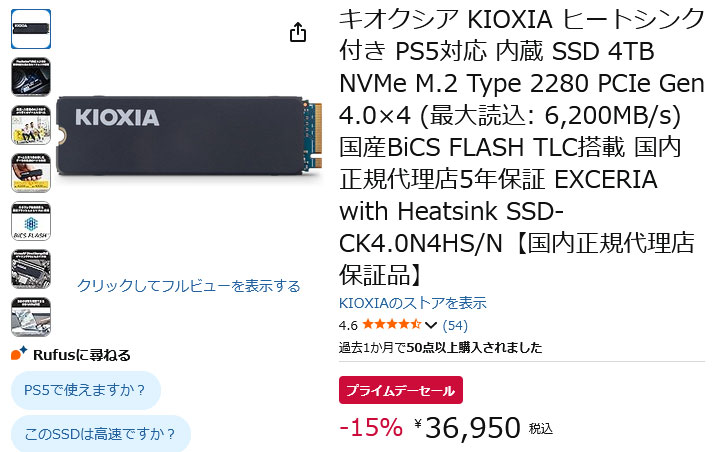
Task: Select the first KIOXIA SSD thumbnail
Action: [x=31, y=29]
